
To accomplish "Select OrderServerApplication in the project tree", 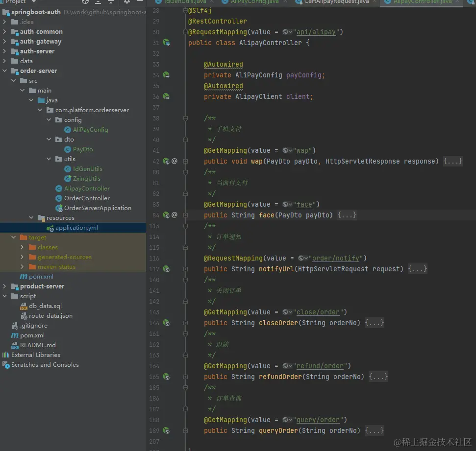I will pos(98,208).
